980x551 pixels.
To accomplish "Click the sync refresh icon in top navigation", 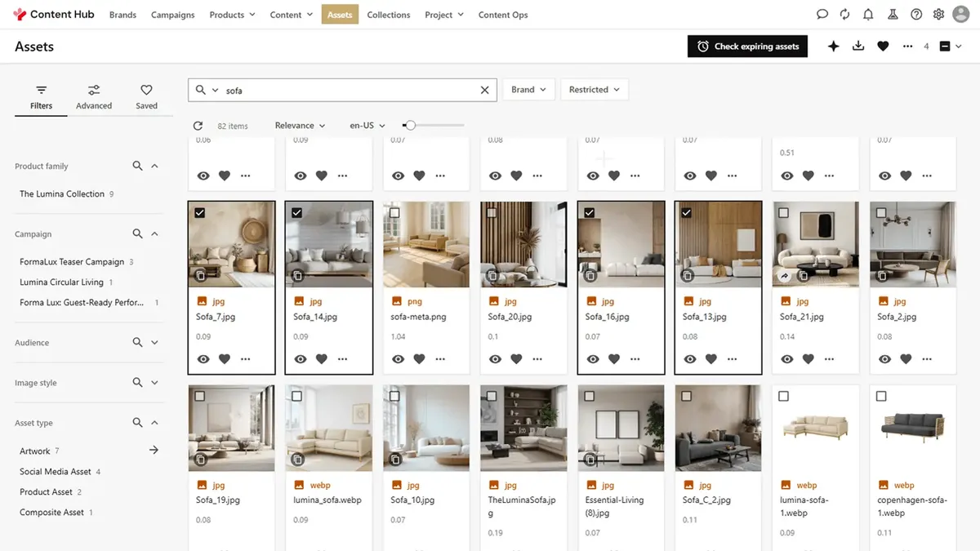I will point(844,14).
